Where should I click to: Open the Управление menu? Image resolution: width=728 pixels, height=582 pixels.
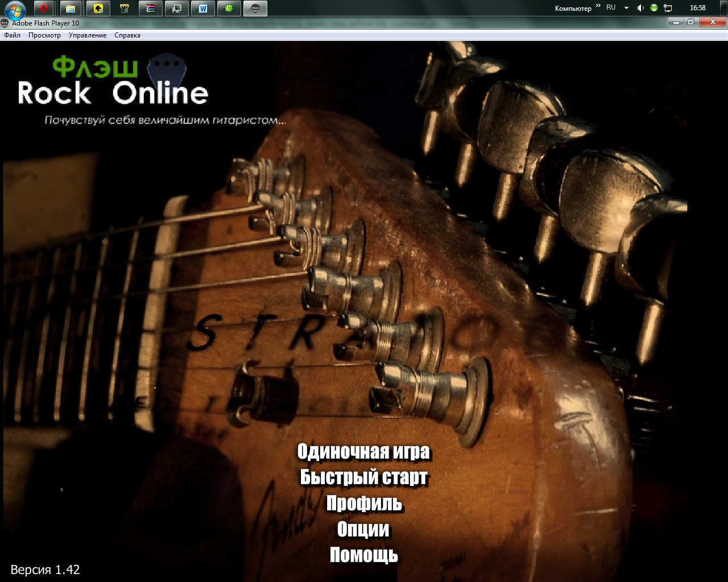(x=88, y=35)
